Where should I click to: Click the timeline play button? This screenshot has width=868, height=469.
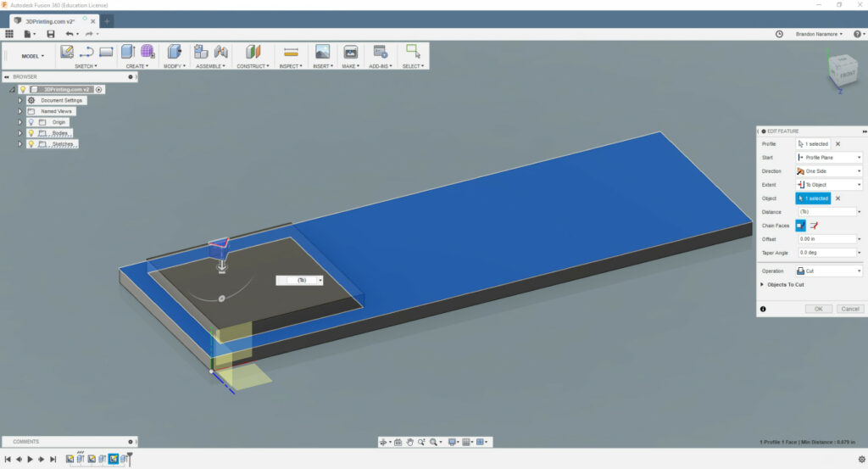(x=30, y=459)
